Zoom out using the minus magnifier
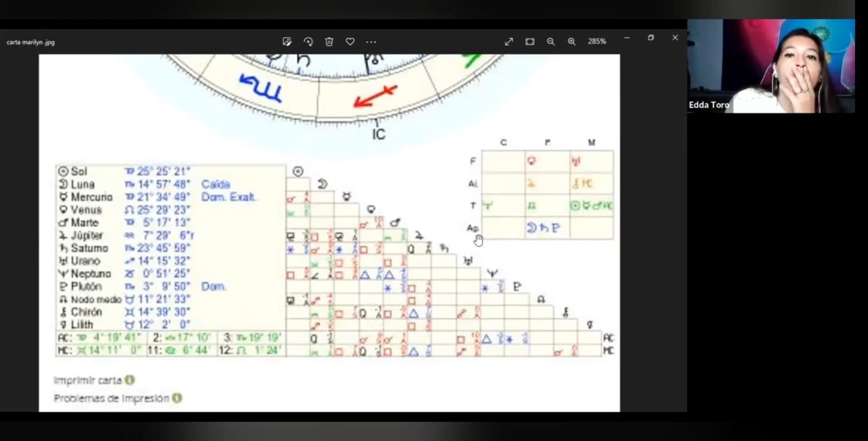The height and width of the screenshot is (441, 868). 551,42
